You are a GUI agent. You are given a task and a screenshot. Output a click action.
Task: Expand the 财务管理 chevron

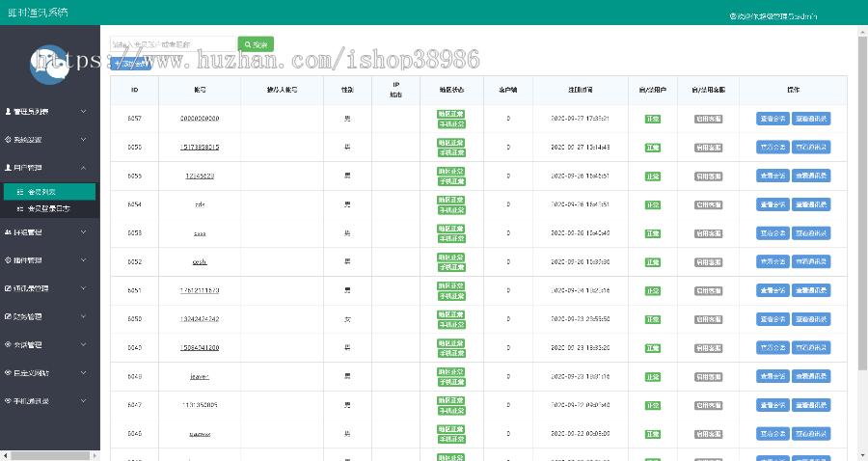[x=84, y=316]
